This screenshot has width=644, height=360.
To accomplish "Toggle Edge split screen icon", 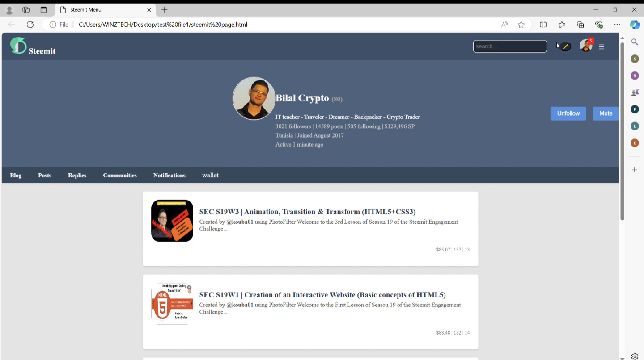I will [x=543, y=25].
